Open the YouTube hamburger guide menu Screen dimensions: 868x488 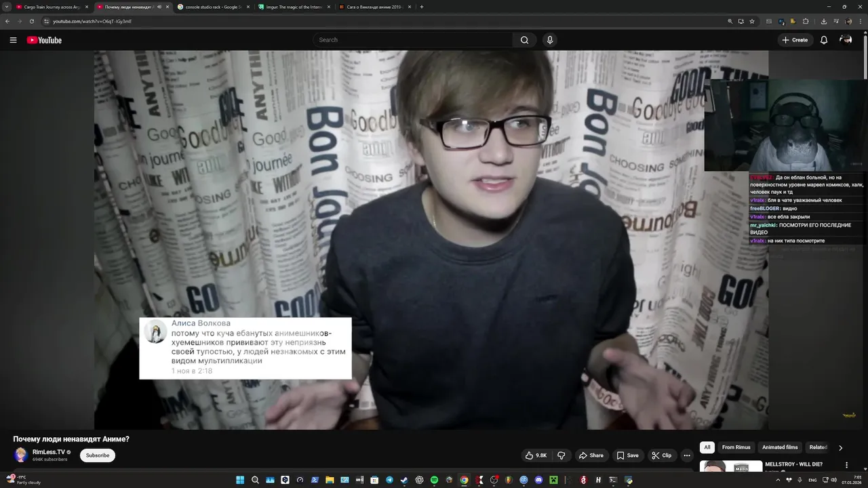coord(13,40)
